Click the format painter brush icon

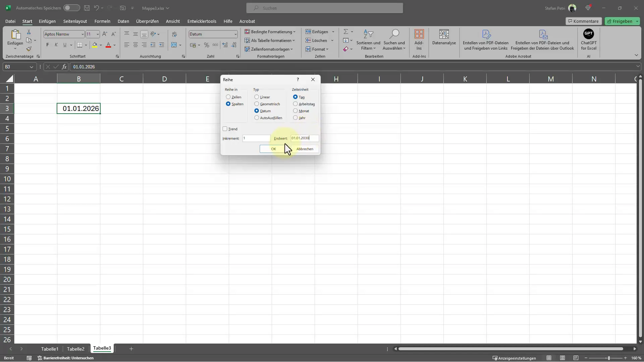coord(29,49)
